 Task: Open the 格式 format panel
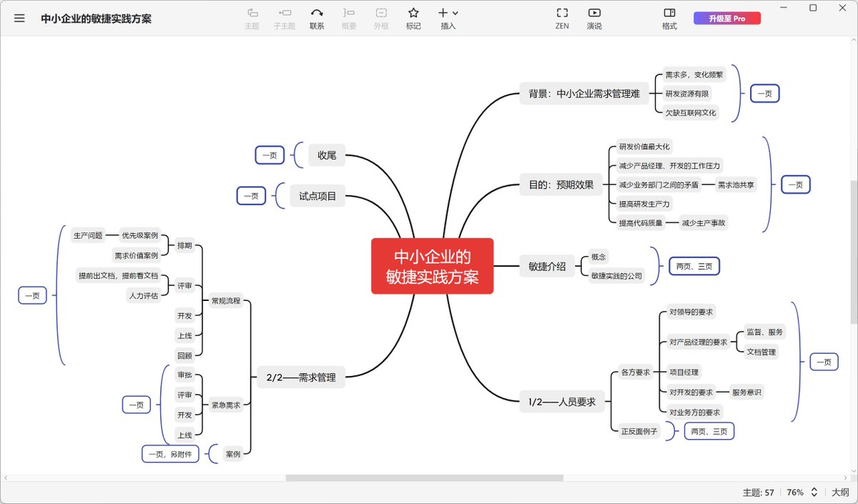[x=669, y=19]
